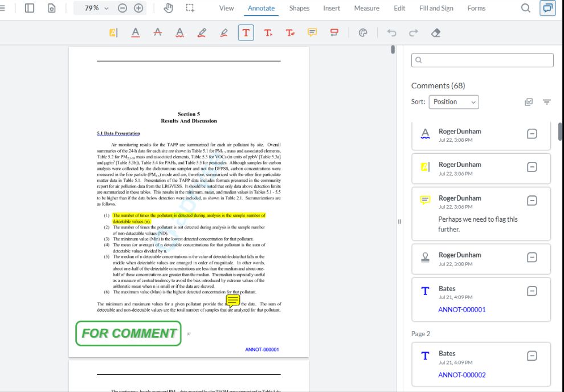Select the squiggly underline tool
Screen dimensions: 564x392
point(179,32)
